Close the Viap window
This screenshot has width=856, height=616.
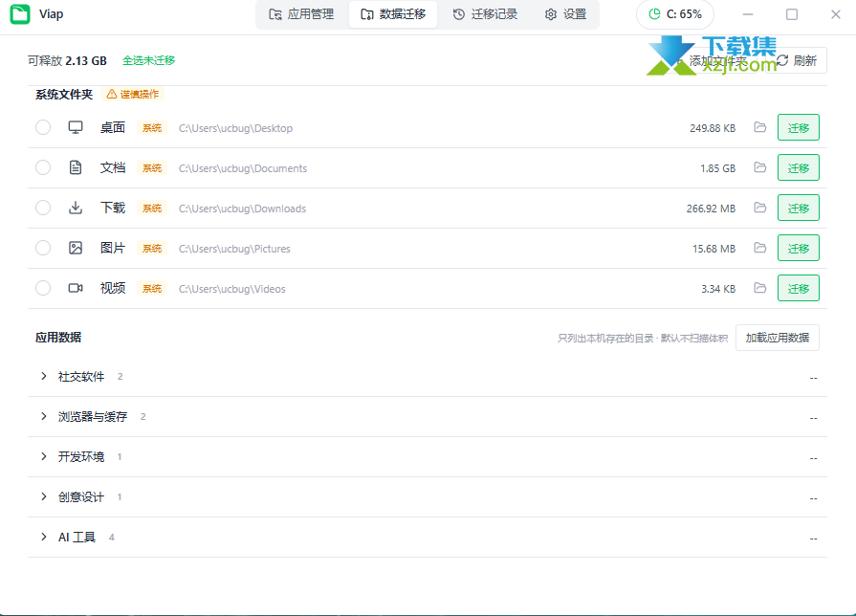[x=836, y=14]
